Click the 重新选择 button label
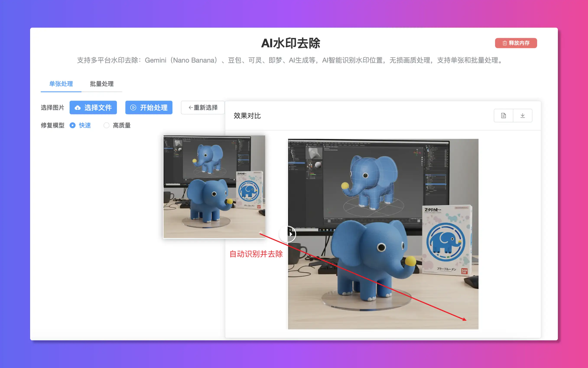The image size is (588, 368). (206, 108)
